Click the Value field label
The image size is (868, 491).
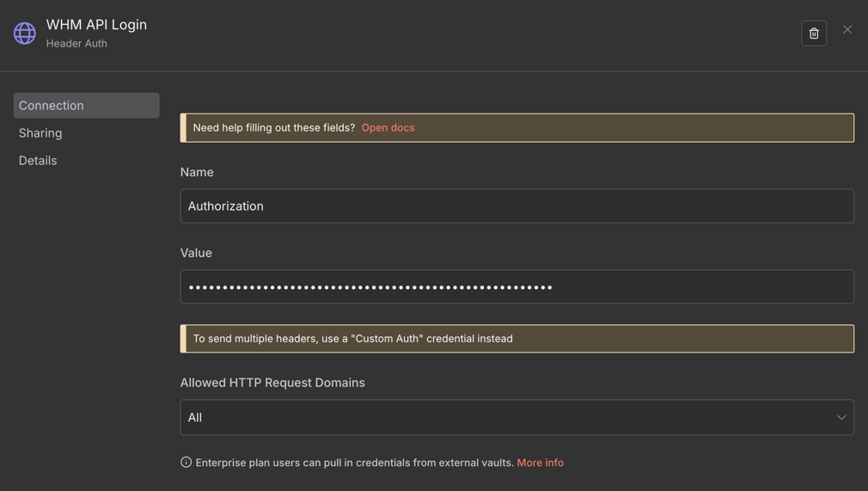point(196,253)
